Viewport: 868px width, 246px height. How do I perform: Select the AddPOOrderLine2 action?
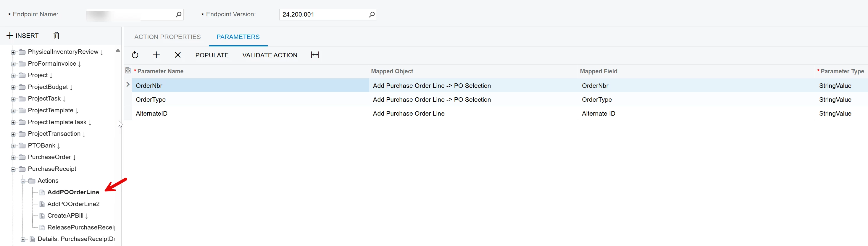click(x=73, y=204)
